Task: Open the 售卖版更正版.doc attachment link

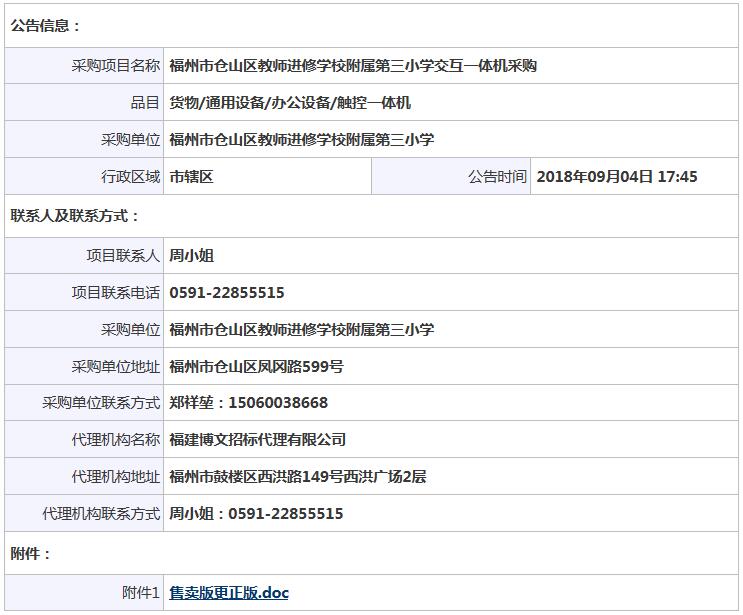Action: click(x=229, y=593)
